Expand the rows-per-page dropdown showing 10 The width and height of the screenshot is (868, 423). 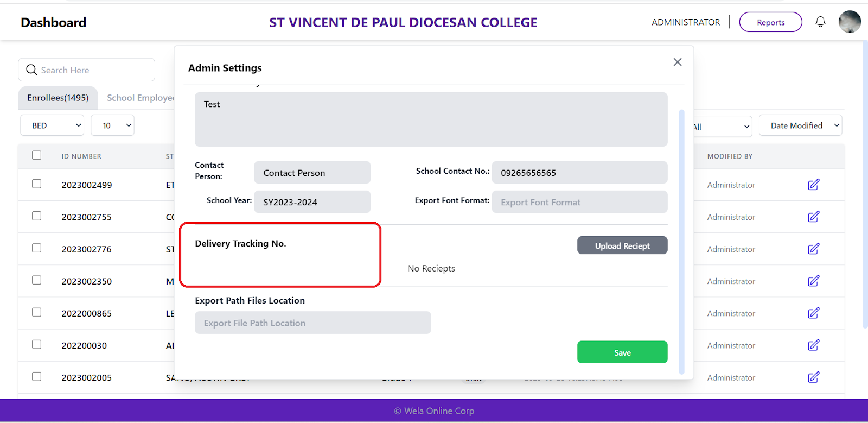[112, 125]
